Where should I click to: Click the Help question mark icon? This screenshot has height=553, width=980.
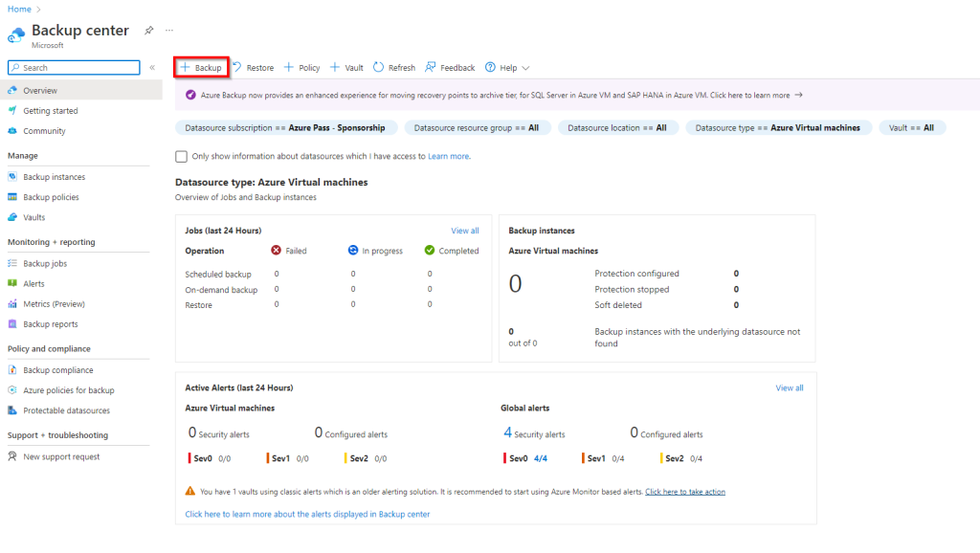coord(491,67)
